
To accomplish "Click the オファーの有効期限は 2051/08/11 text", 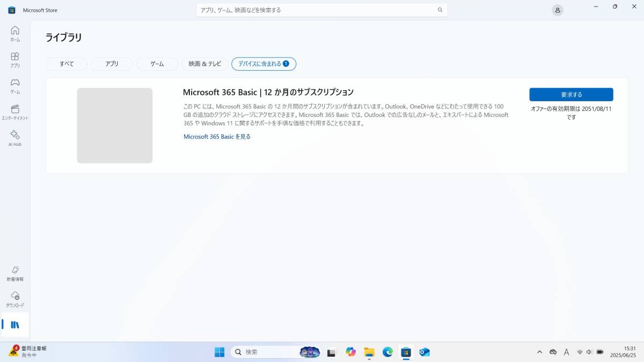I will [x=571, y=113].
